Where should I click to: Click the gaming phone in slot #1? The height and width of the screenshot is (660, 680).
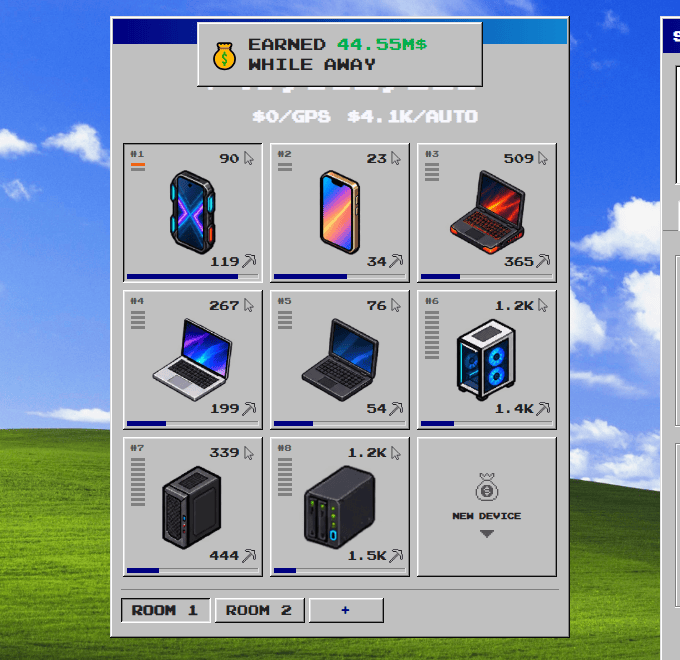pos(192,212)
